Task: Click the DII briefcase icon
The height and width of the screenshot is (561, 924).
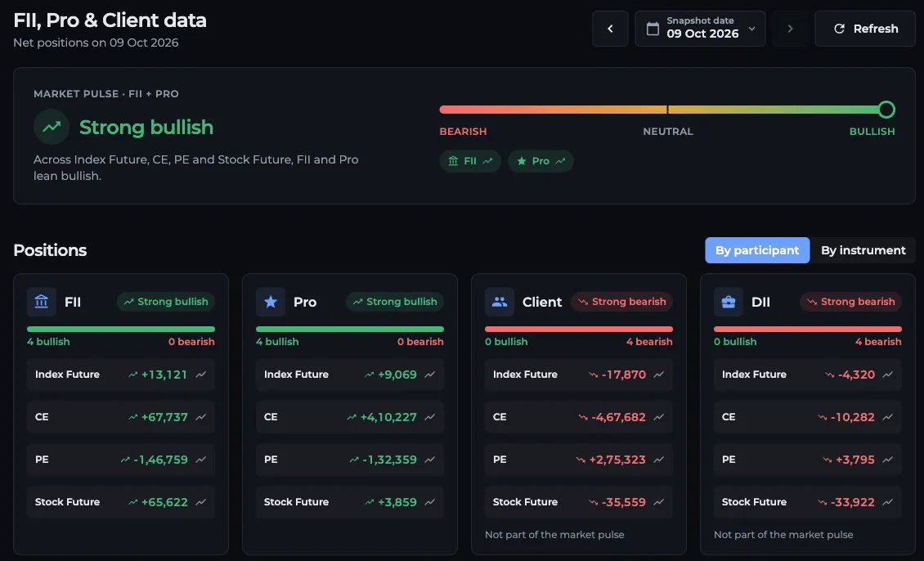Action: (x=729, y=302)
